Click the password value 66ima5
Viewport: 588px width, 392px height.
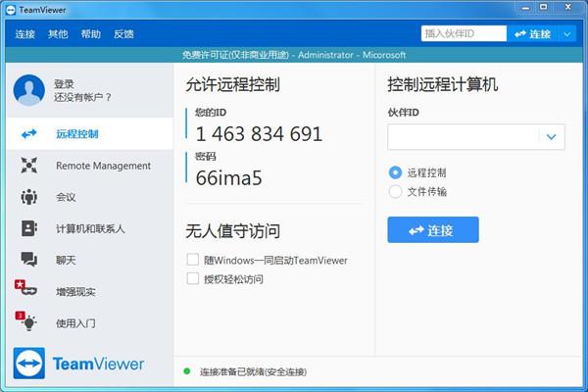[x=228, y=177]
